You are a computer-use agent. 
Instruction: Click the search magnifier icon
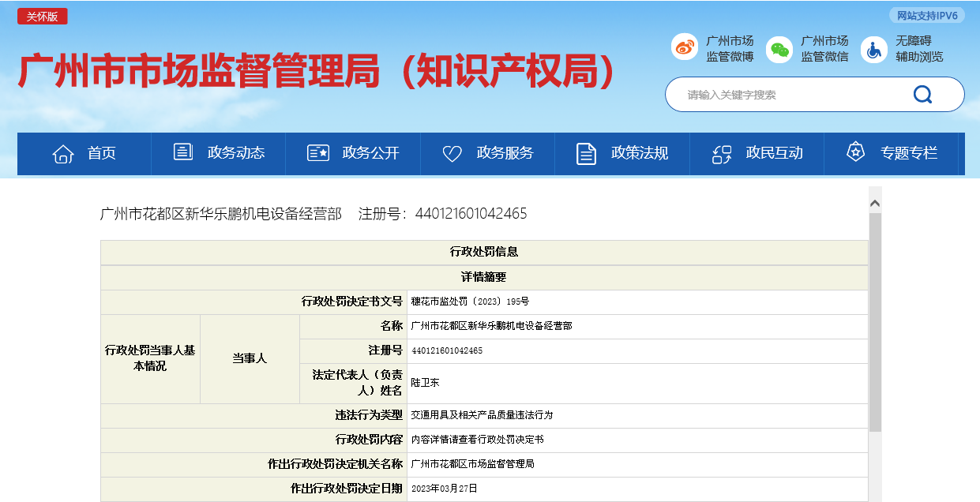pyautogui.click(x=922, y=95)
